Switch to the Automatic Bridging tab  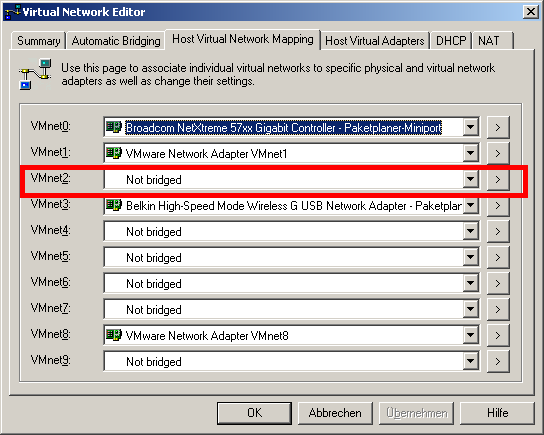[x=116, y=41]
